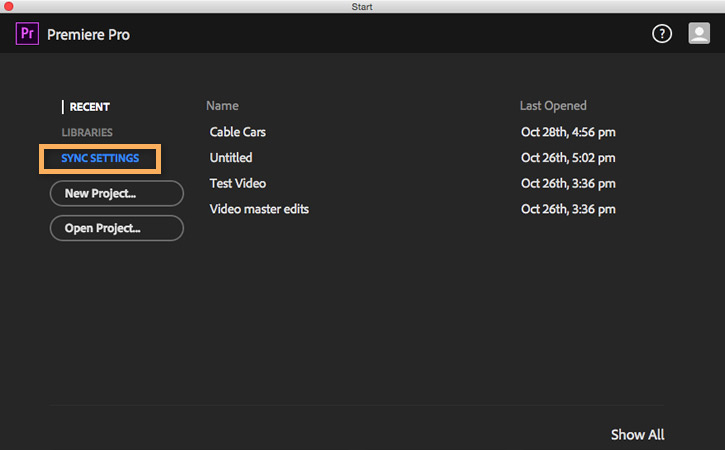Viewport: 725px width, 450px height.
Task: Select the Libraries tab
Action: (87, 132)
